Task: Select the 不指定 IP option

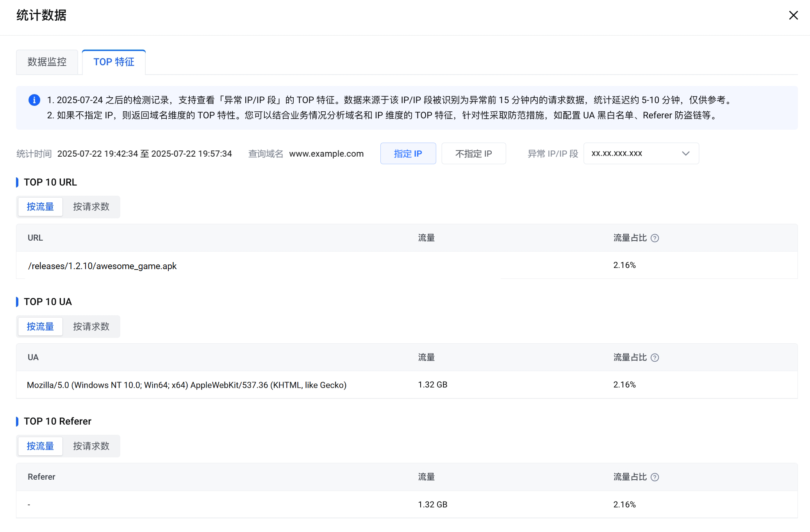Action: [473, 154]
